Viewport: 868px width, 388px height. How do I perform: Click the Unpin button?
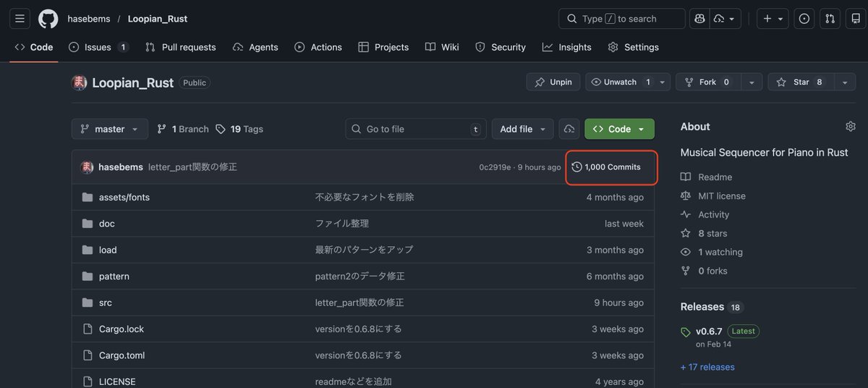tap(553, 83)
